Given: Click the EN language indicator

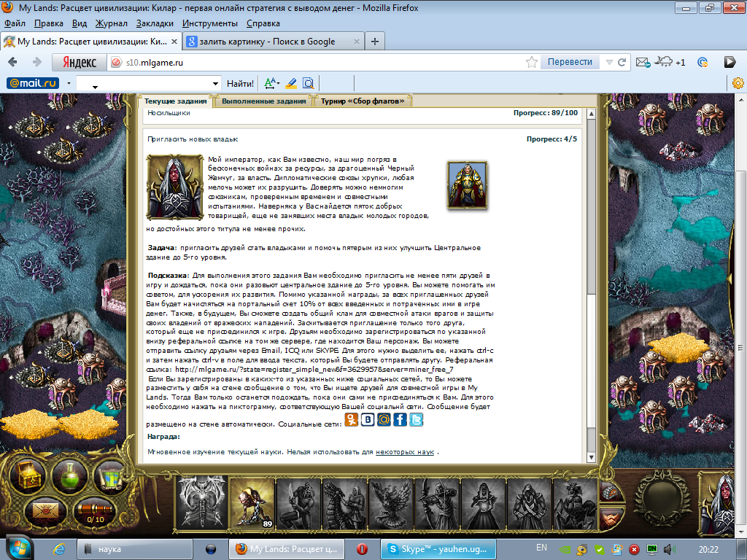Looking at the screenshot, I should [x=542, y=548].
